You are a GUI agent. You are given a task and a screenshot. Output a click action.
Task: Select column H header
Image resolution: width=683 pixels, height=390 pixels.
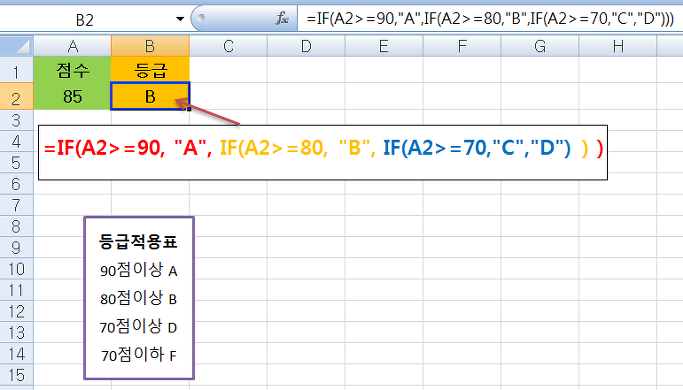[x=618, y=46]
